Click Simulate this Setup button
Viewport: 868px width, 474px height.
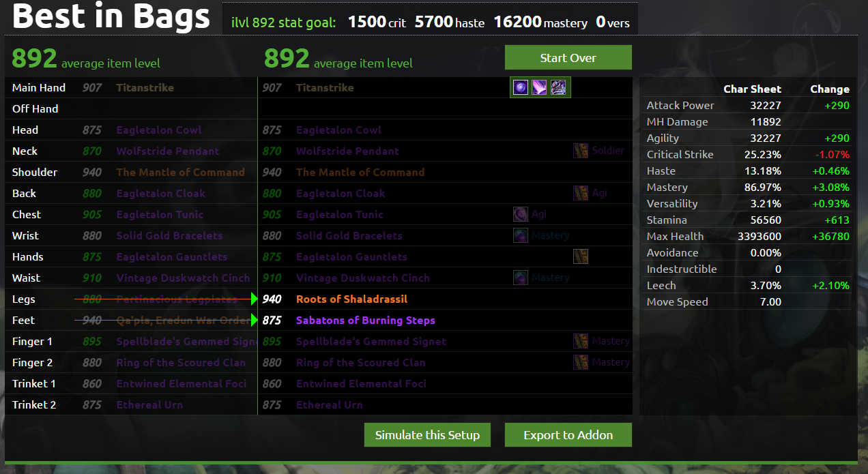(427, 435)
